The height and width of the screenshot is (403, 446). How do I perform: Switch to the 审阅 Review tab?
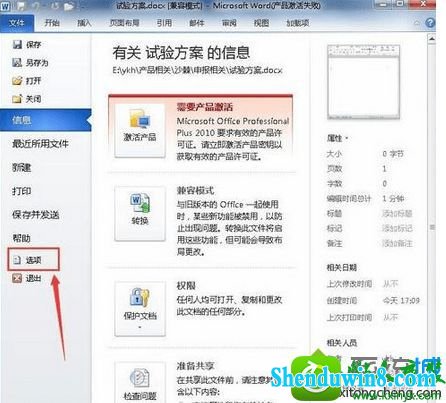pos(229,23)
